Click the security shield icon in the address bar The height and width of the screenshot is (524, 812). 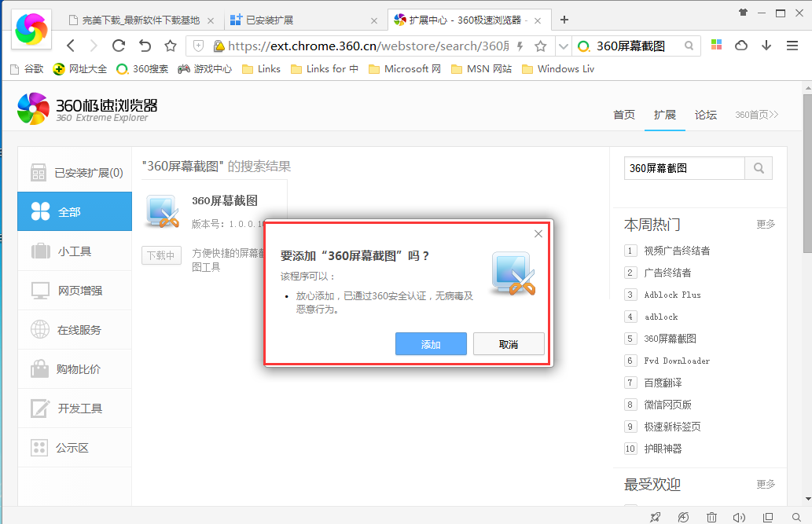point(198,46)
